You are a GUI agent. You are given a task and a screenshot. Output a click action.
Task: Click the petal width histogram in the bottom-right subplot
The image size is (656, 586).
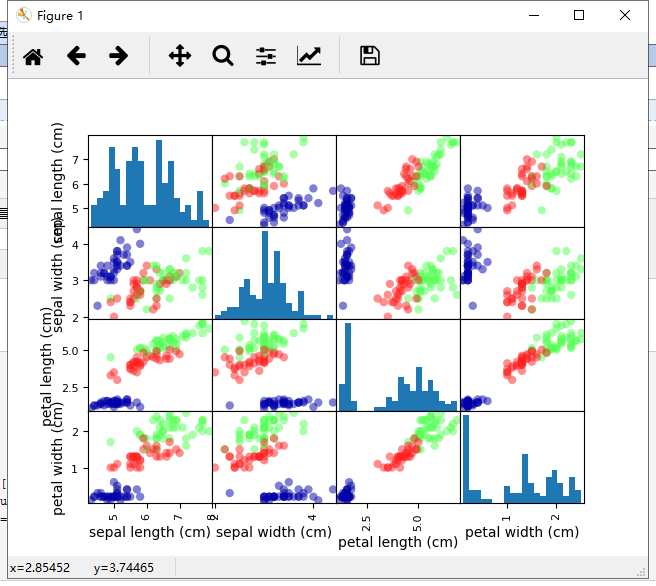point(522,457)
